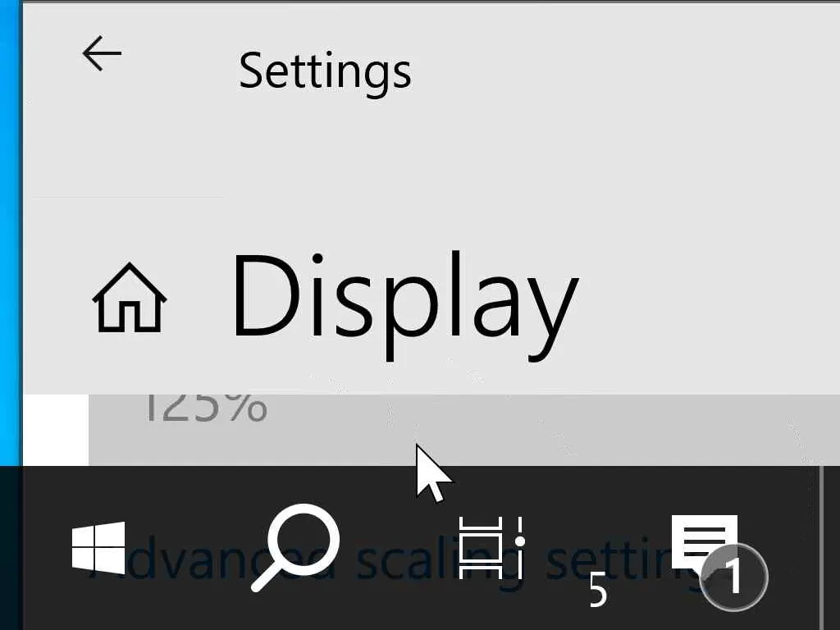Screen dimensions: 840x630
Task: Click the vertical divider near taskbar end
Action: 819,547
